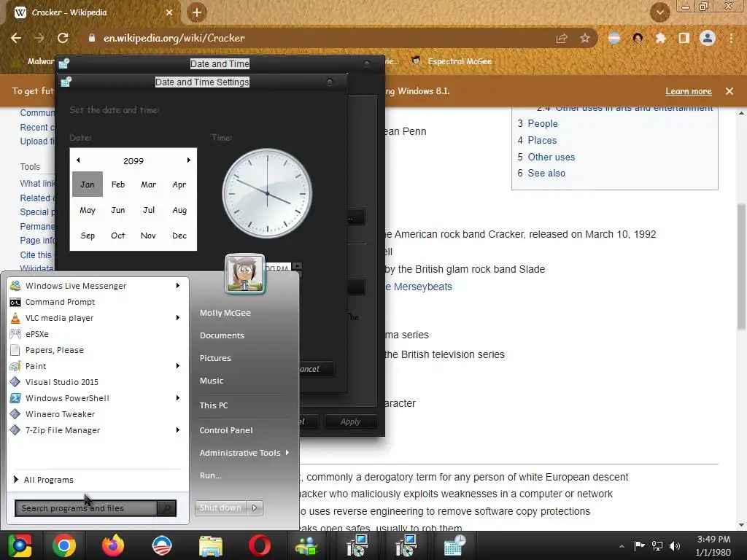Open Espectral McGee bookmark
The width and height of the screenshot is (747, 560).
[452, 61]
